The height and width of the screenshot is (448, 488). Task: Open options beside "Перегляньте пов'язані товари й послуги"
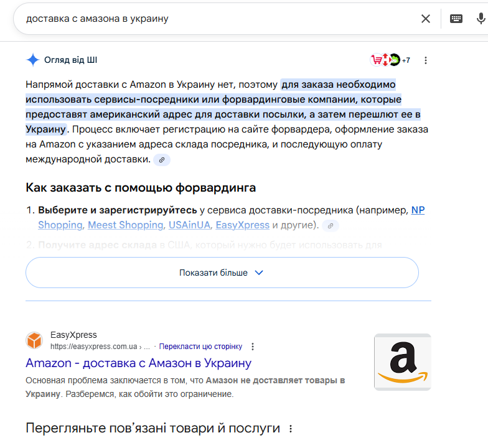tap(290, 429)
